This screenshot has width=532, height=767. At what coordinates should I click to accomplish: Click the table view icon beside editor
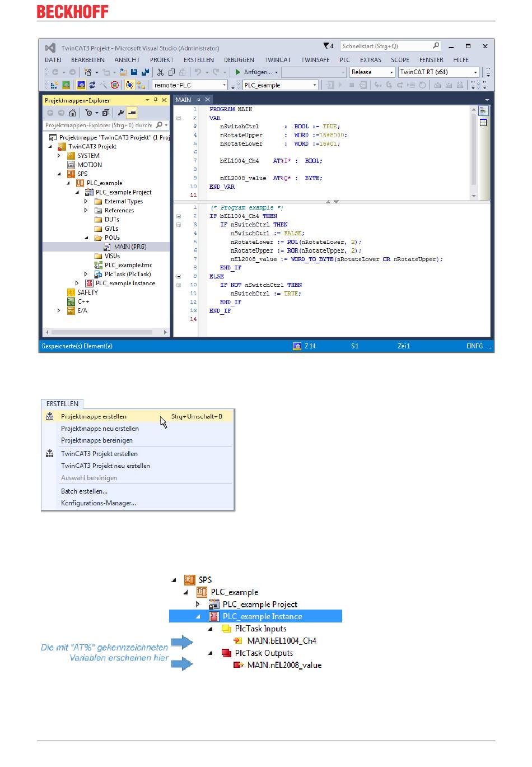tap(483, 122)
